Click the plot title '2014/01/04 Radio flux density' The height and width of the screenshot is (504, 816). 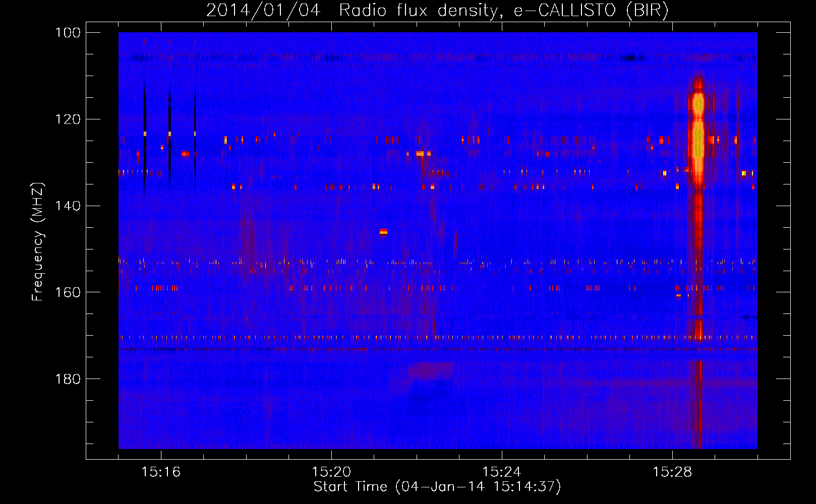click(437, 10)
